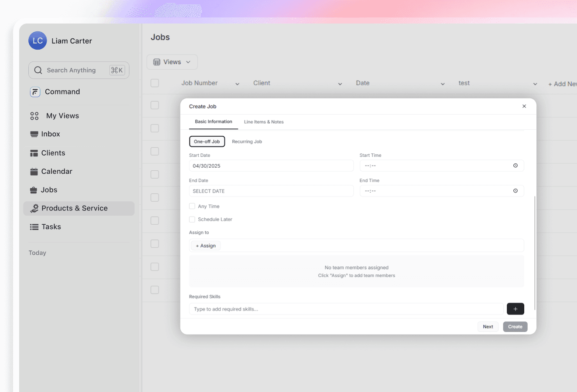
Task: Click the plus button beside Required Skills
Action: click(x=515, y=309)
